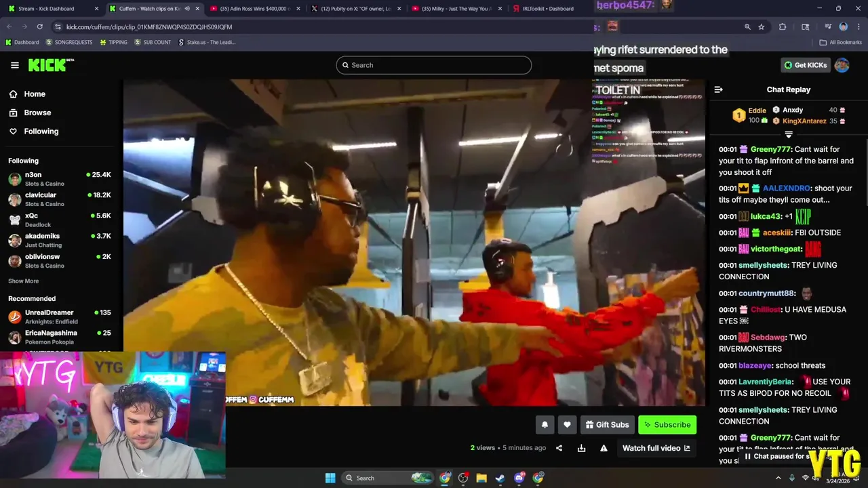Collapse the Chat Replay panel
The width and height of the screenshot is (868, 488).
[719, 89]
